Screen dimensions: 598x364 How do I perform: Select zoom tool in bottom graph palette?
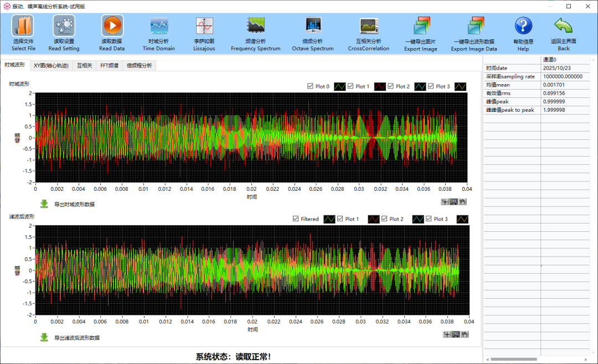point(456,334)
